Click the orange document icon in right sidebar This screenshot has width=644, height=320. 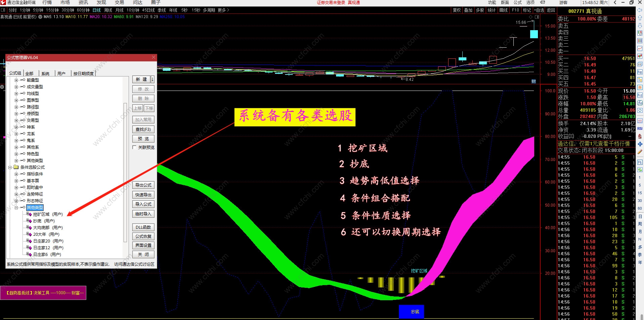pos(640,87)
